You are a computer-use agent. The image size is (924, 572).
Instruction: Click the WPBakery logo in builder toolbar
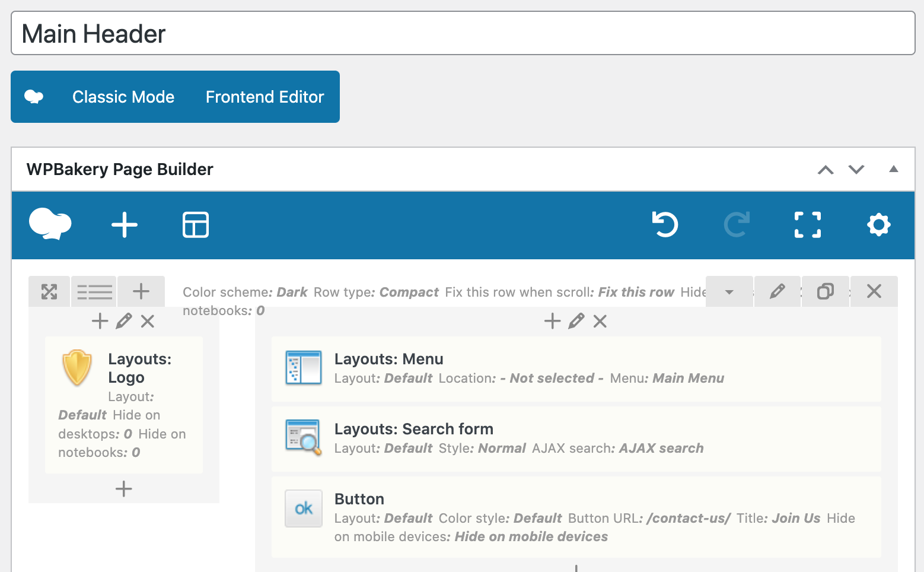(50, 224)
